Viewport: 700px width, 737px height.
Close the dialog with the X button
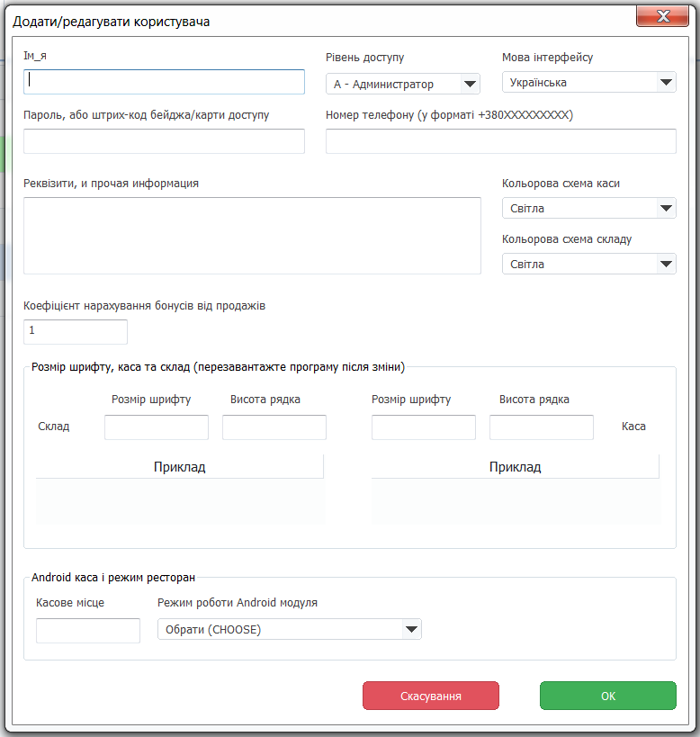coord(662,16)
